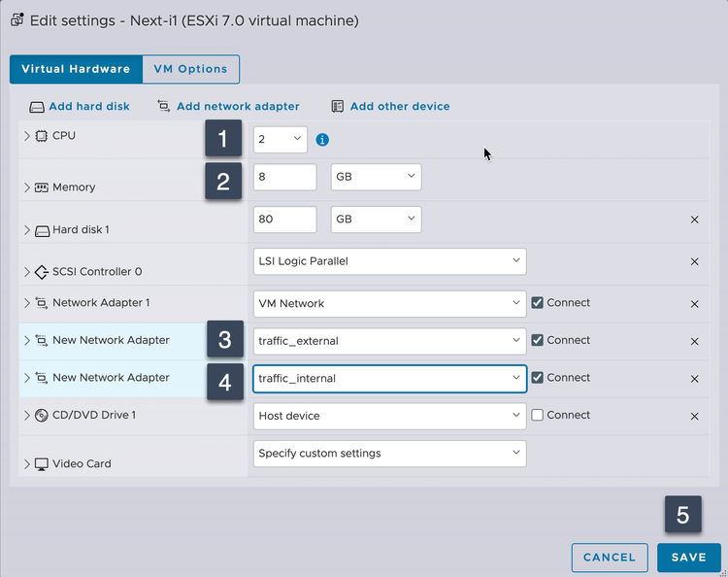The height and width of the screenshot is (577, 728).
Task: Click the Add other device icon
Action: click(338, 107)
